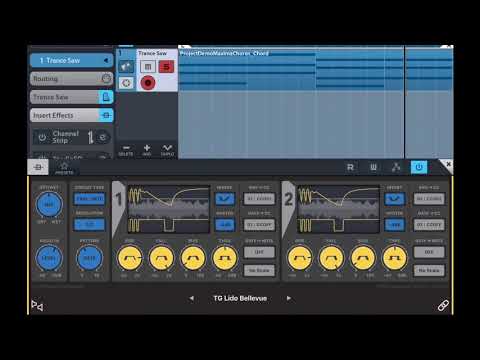Click the Trance Saw instrument page icon
This screenshot has width=480, height=360.
point(106,97)
